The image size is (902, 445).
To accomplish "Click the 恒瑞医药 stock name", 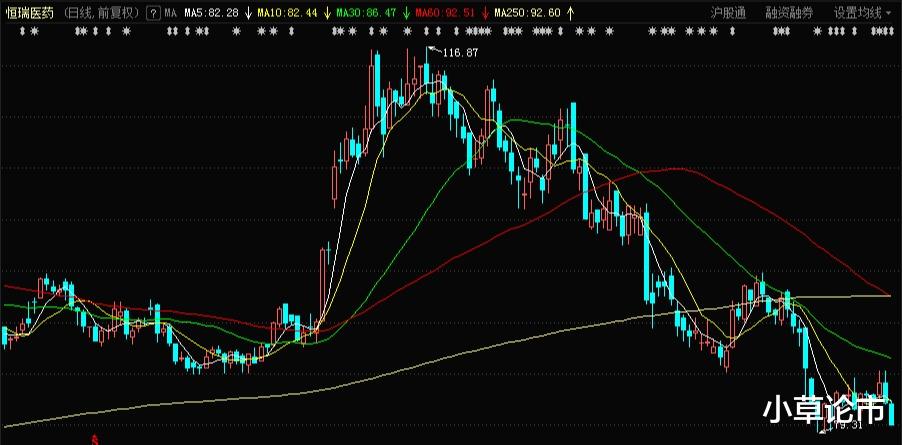I will coord(30,13).
